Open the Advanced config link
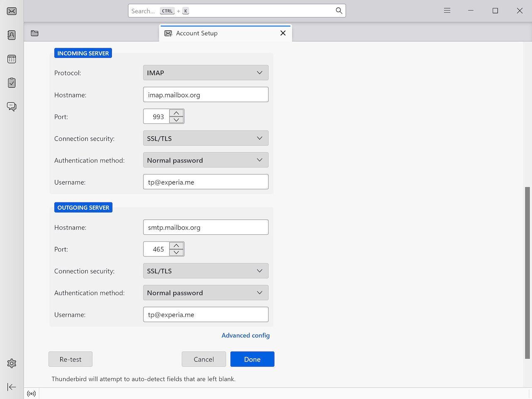 pyautogui.click(x=246, y=335)
